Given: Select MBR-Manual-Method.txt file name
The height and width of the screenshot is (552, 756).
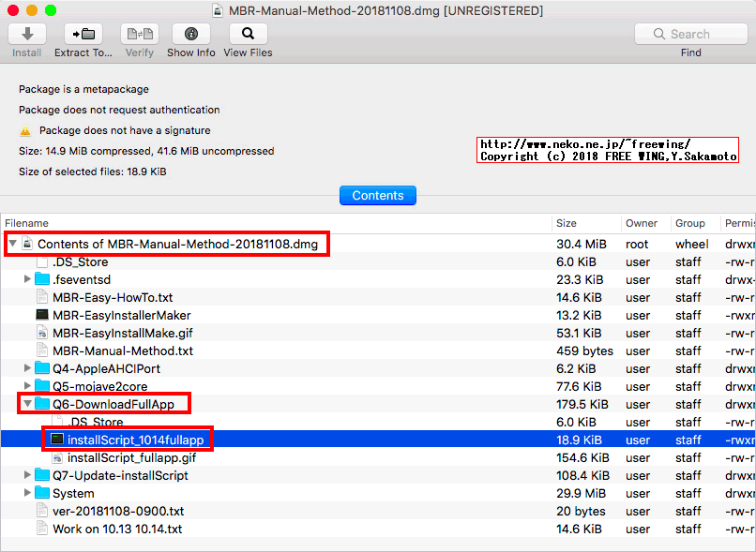Looking at the screenshot, I should (123, 351).
